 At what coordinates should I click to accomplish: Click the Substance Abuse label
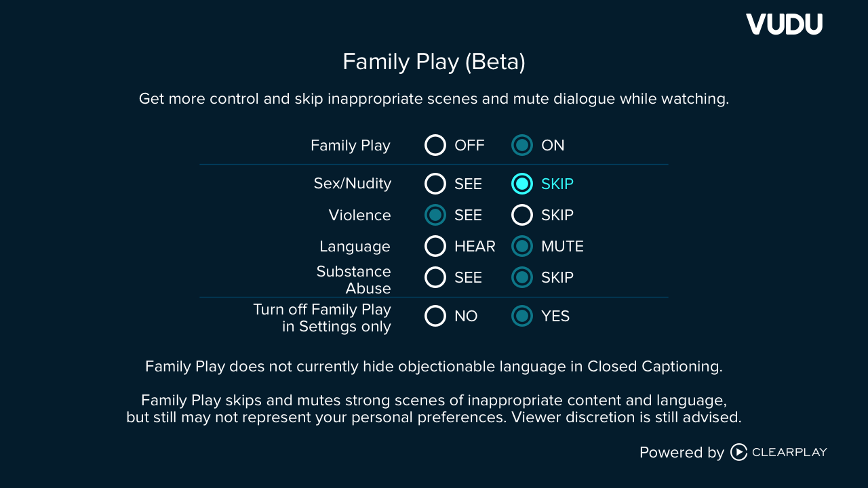(353, 280)
